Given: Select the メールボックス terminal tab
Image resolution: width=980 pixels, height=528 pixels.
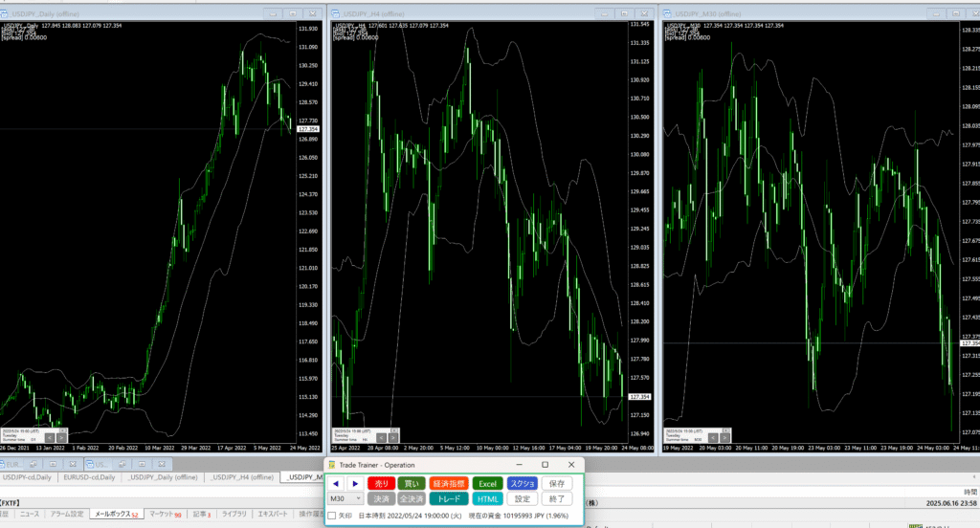Looking at the screenshot, I should [x=116, y=515].
